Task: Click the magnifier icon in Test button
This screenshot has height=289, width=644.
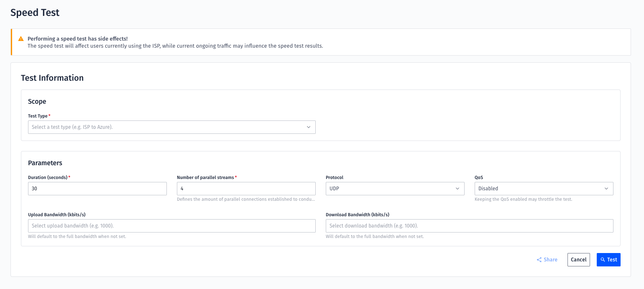Action: [x=603, y=260]
